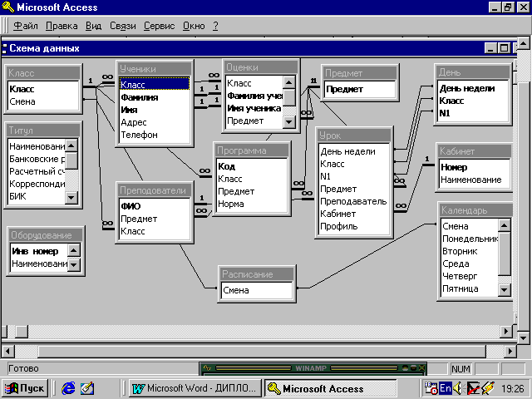Open the Файл menu
The height and width of the screenshot is (399, 532).
25,26
